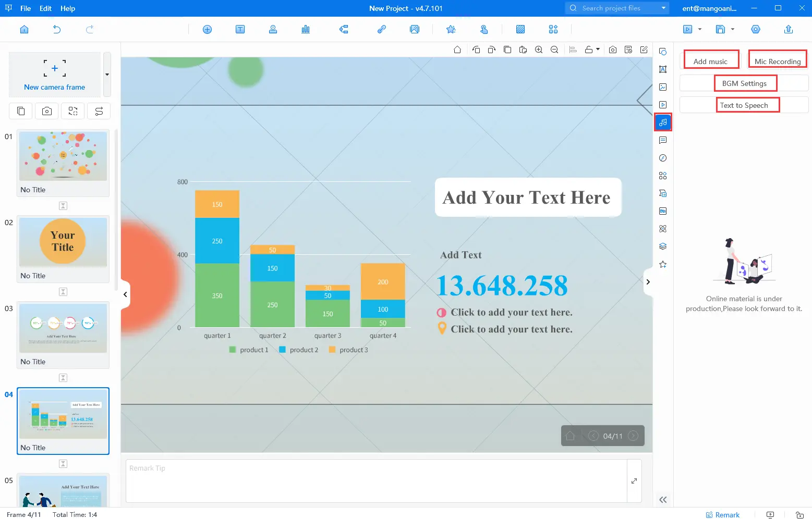
Task: Open the File menu
Action: point(26,8)
